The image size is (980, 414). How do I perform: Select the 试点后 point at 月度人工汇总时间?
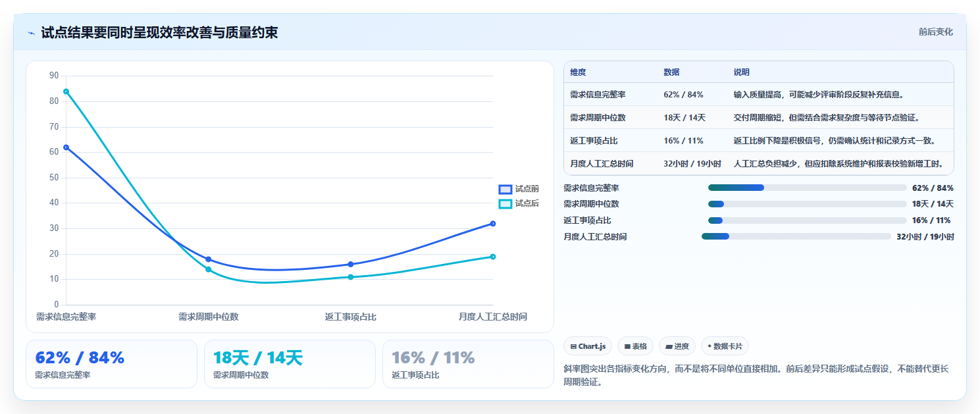[x=492, y=257]
